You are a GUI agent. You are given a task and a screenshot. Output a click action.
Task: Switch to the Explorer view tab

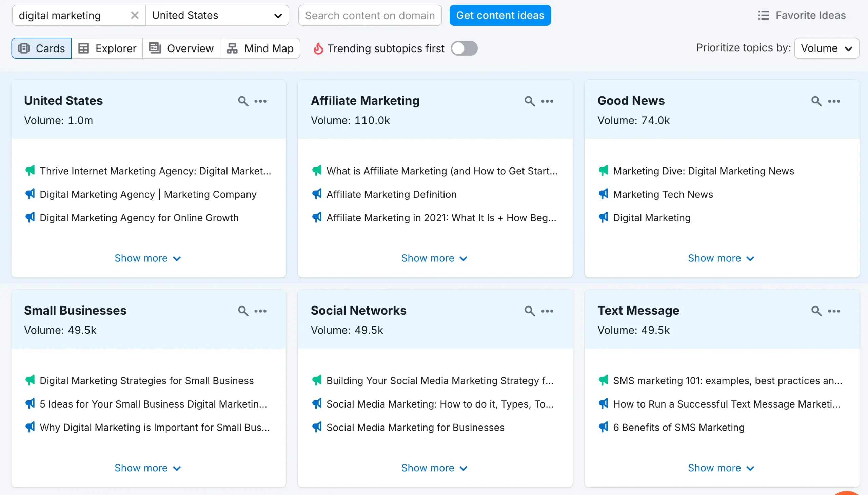pyautogui.click(x=107, y=48)
